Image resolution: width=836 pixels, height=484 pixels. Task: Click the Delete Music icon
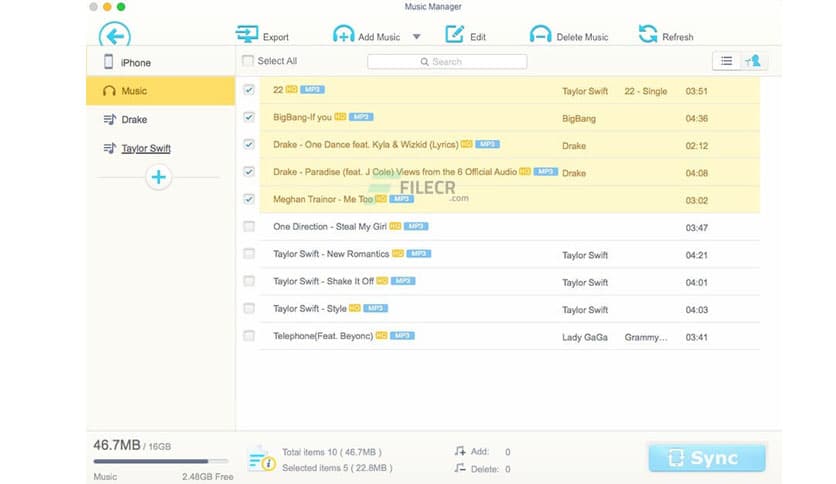pos(540,35)
